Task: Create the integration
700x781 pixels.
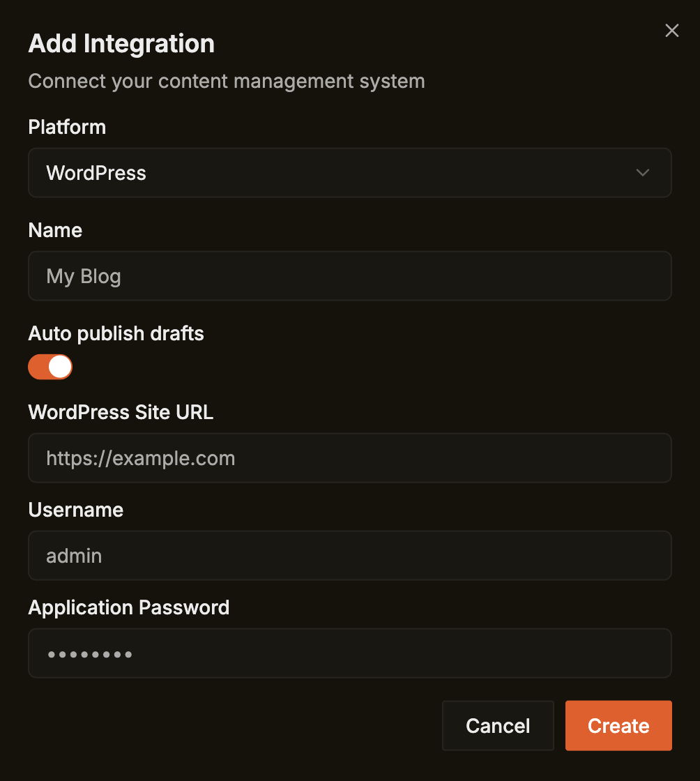Action: click(x=618, y=726)
